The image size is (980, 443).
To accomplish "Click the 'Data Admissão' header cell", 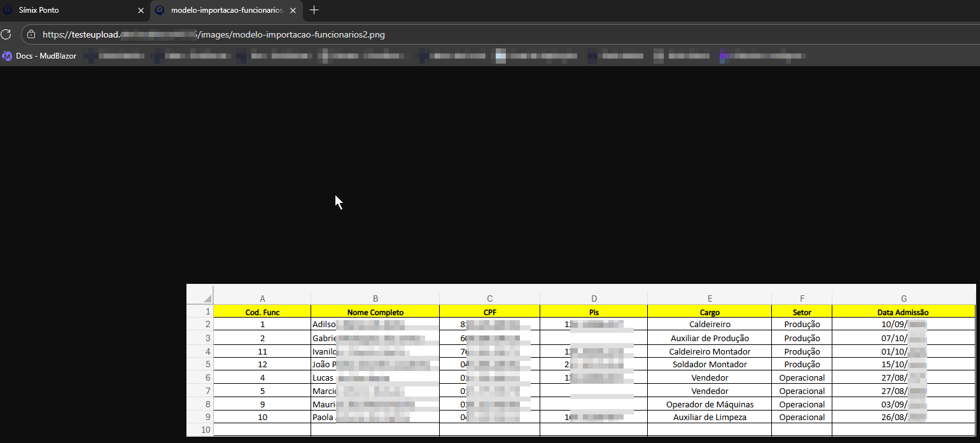I will 904,312.
